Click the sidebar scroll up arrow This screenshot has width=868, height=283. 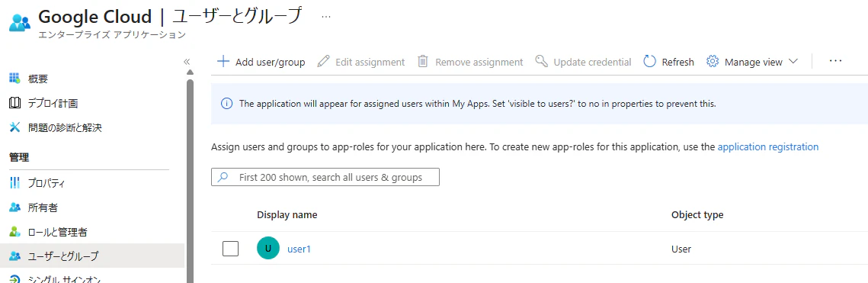190,72
